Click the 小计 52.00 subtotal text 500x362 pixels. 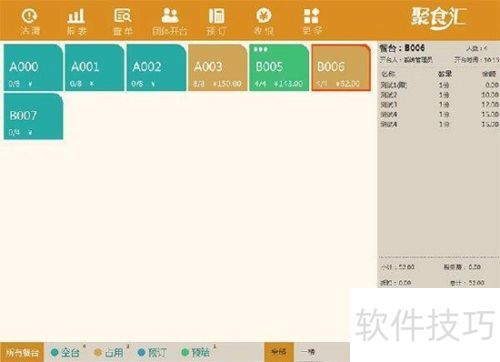pyautogui.click(x=397, y=267)
